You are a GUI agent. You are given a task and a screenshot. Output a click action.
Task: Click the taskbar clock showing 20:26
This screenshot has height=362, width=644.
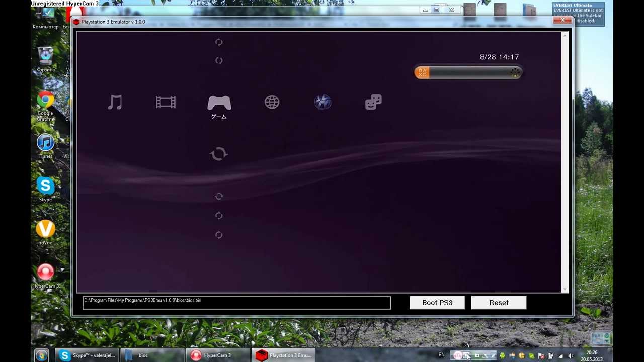pyautogui.click(x=591, y=356)
